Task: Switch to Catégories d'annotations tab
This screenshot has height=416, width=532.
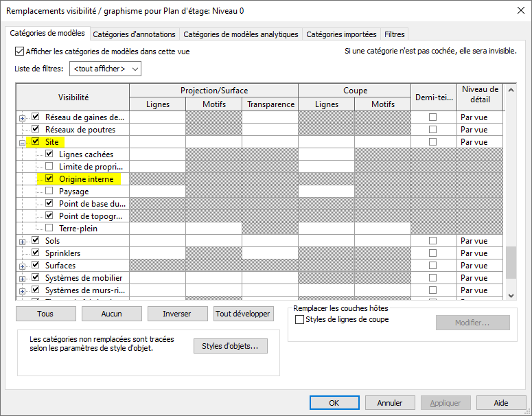Action: pyautogui.click(x=134, y=34)
